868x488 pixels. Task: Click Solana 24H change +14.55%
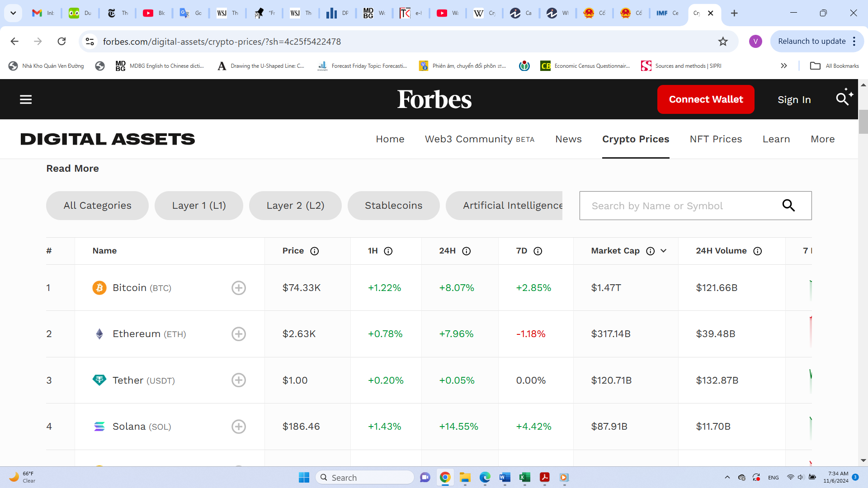point(458,427)
